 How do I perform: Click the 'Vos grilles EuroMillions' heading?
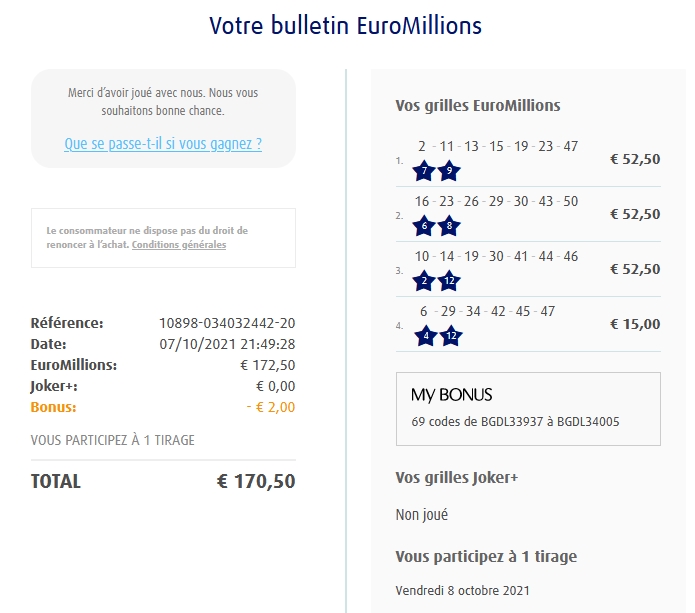[x=478, y=105]
